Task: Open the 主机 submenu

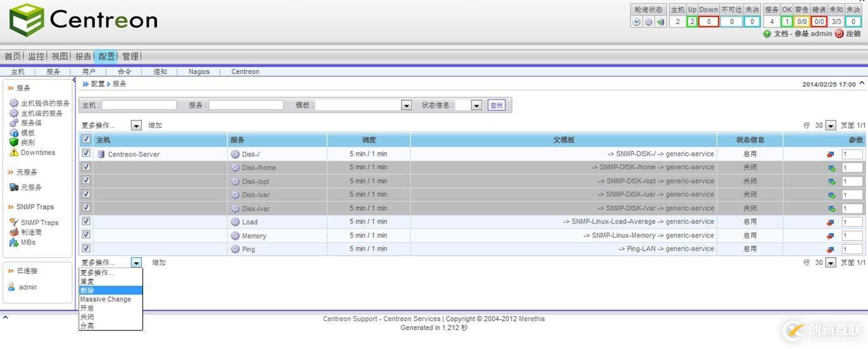Action: click(18, 72)
